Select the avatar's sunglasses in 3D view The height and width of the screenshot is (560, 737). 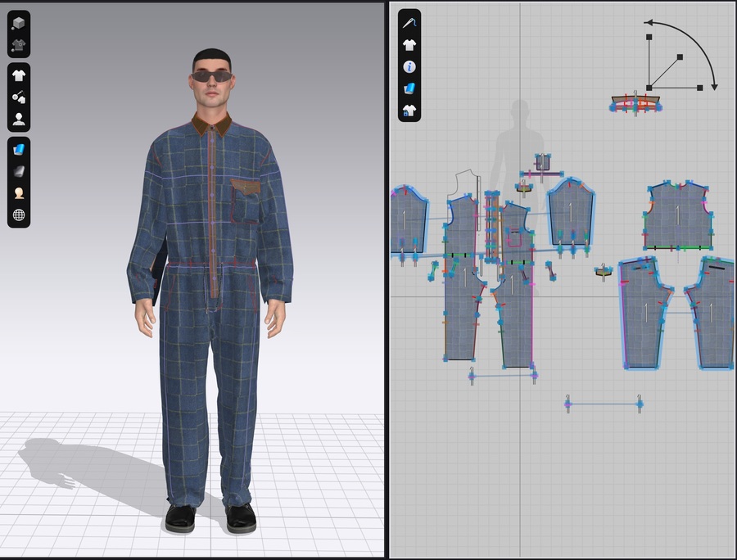point(211,77)
